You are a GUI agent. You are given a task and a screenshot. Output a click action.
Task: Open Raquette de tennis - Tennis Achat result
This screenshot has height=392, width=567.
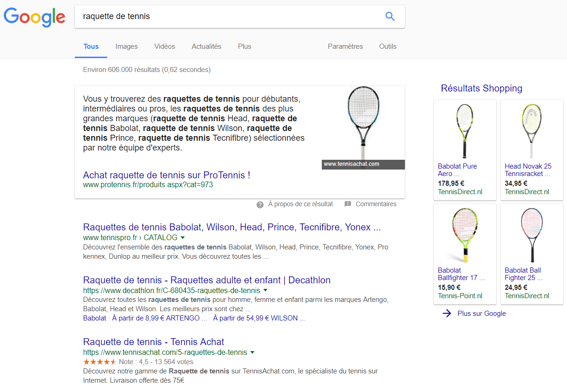(x=153, y=342)
